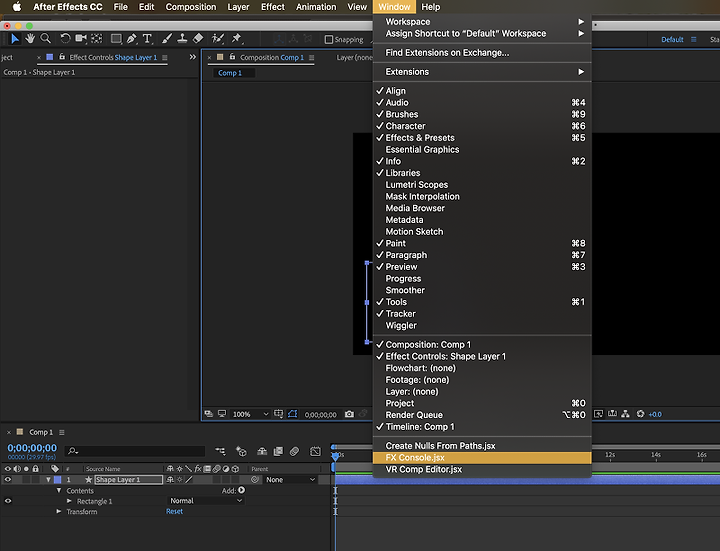Click Reset next to Transform
Screen dimensions: 720x551
pyautogui.click(x=174, y=511)
